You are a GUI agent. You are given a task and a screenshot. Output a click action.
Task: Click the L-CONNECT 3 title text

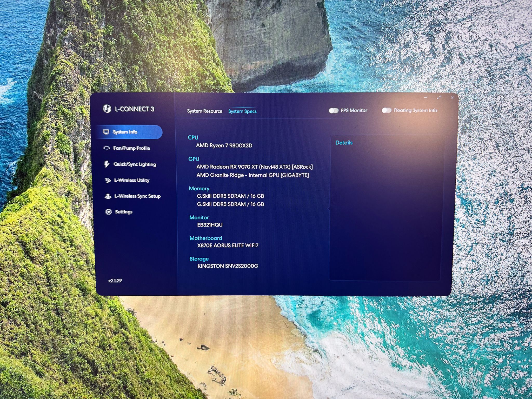(134, 109)
